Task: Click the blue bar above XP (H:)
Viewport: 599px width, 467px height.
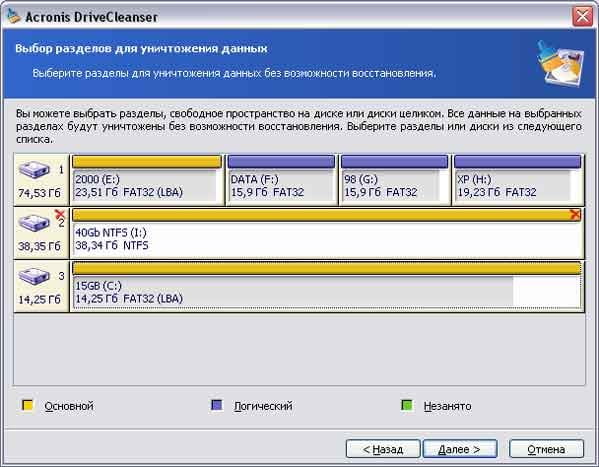Action: [x=518, y=162]
